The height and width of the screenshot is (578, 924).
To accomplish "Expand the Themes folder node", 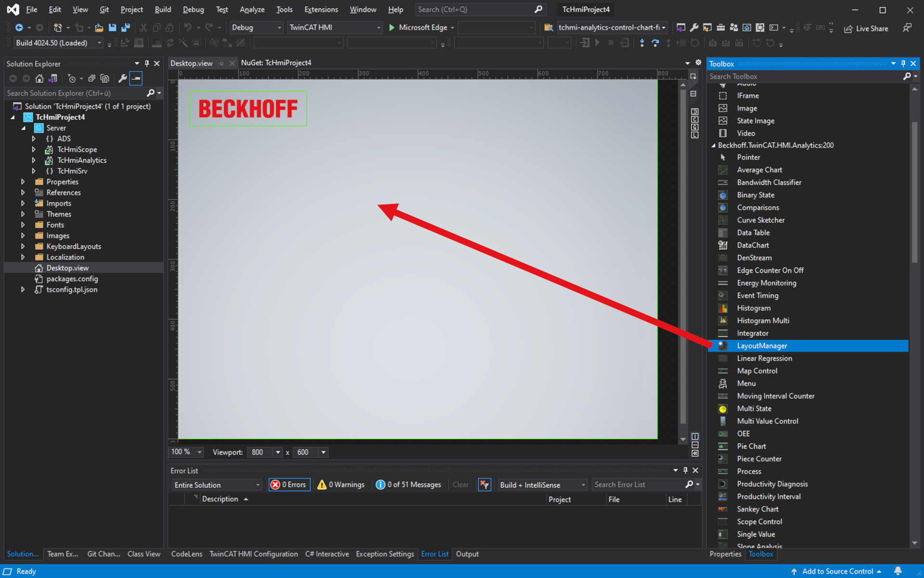I will pos(23,214).
